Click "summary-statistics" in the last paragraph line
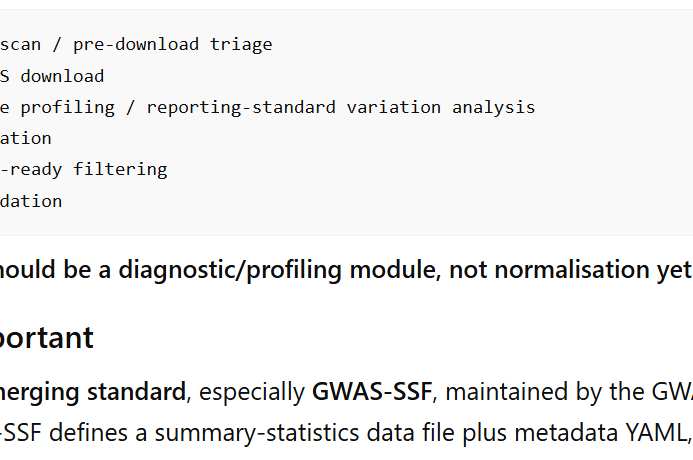This screenshot has height=460, width=693. pos(257,433)
